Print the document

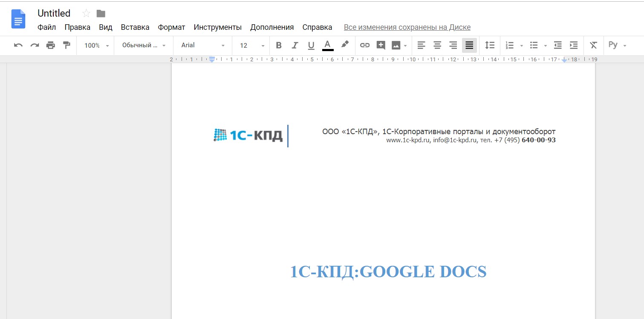(51, 45)
